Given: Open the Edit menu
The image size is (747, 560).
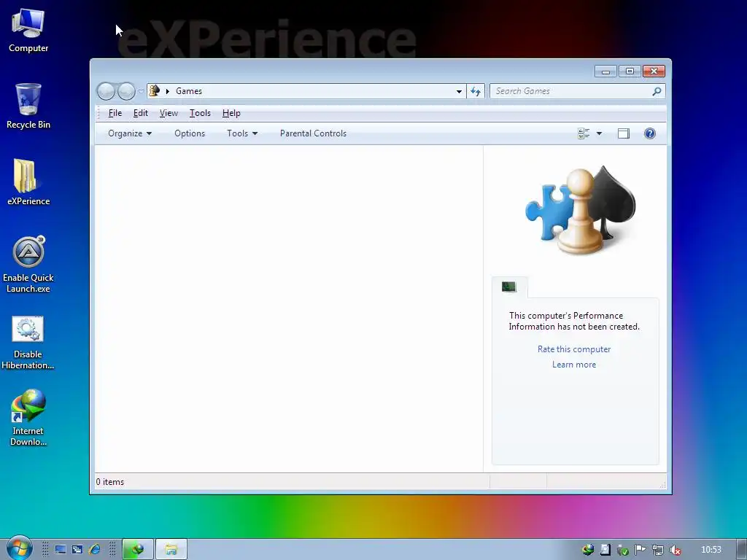Looking at the screenshot, I should (x=141, y=113).
